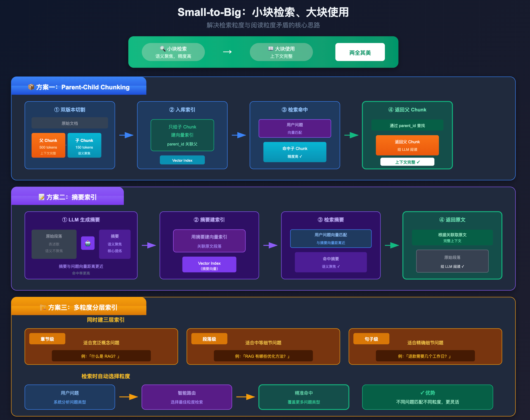The width and height of the screenshot is (530, 420).
Task: Click the orange 父 Chunk 500 tokens block
Action: tap(48, 145)
